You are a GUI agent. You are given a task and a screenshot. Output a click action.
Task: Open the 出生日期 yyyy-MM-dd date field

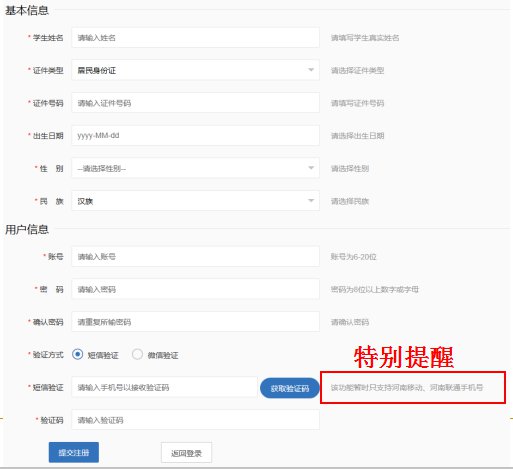(195, 135)
